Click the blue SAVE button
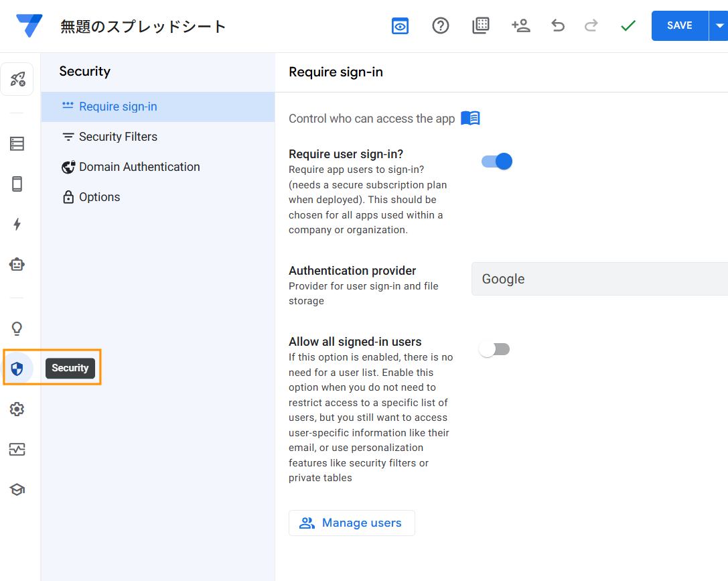 679,26
